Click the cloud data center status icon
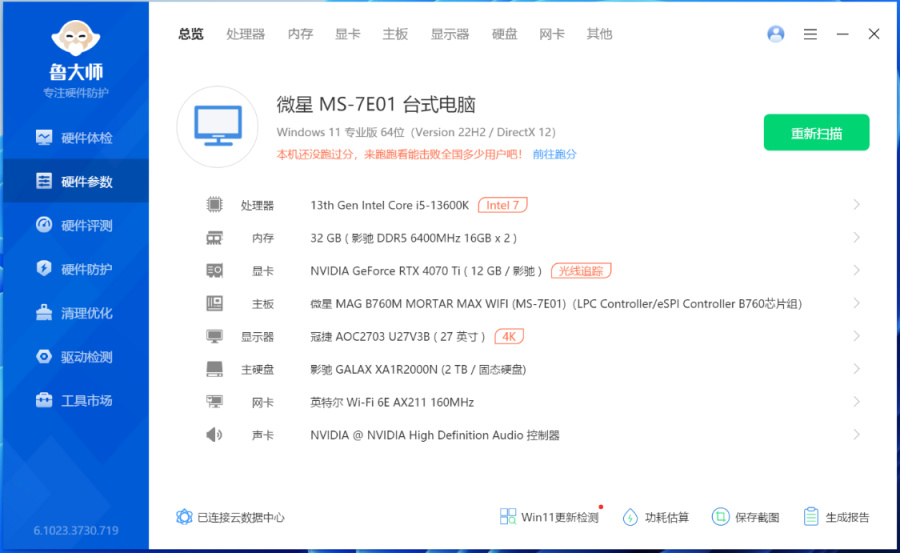 pyautogui.click(x=184, y=517)
